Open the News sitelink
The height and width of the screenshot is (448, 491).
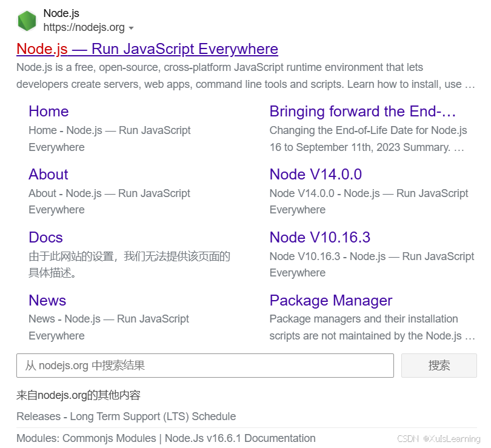click(x=47, y=300)
